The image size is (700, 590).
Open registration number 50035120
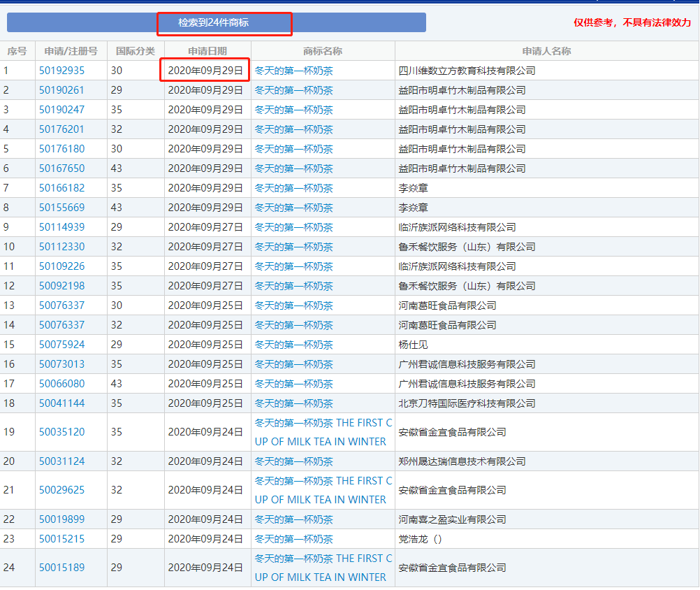click(x=61, y=432)
